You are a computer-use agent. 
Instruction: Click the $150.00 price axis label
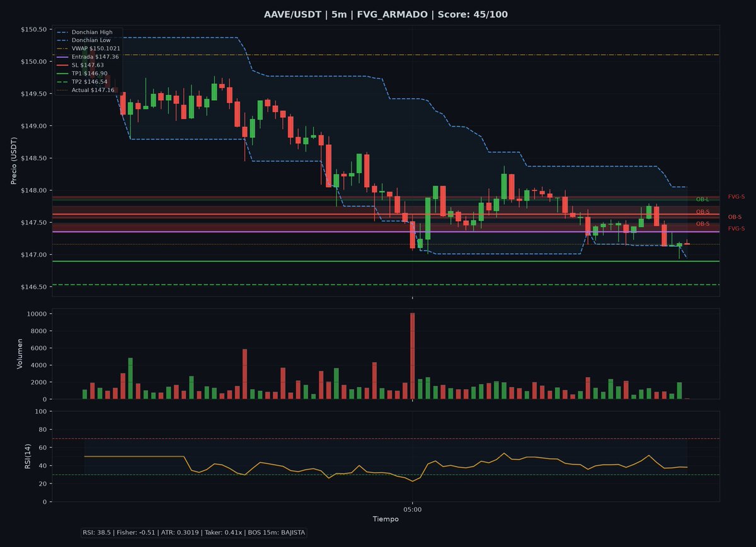(x=33, y=62)
